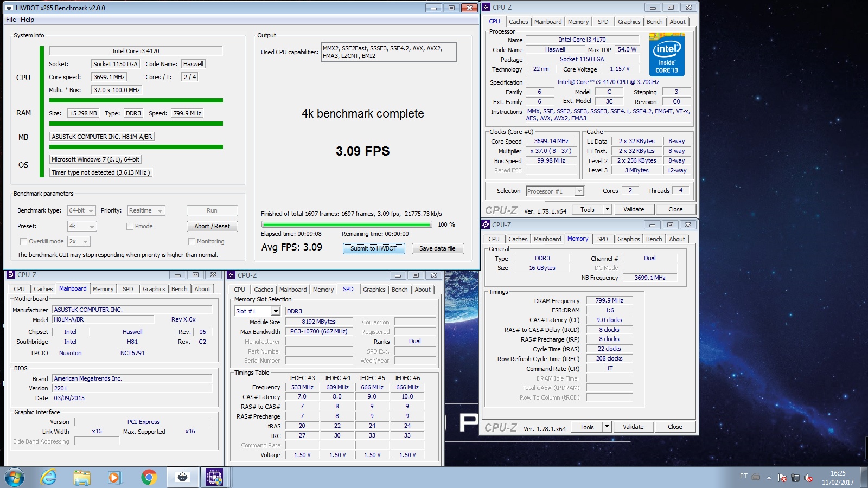The height and width of the screenshot is (488, 868).
Task: Open Graphics tab in Memory window
Action: point(628,239)
